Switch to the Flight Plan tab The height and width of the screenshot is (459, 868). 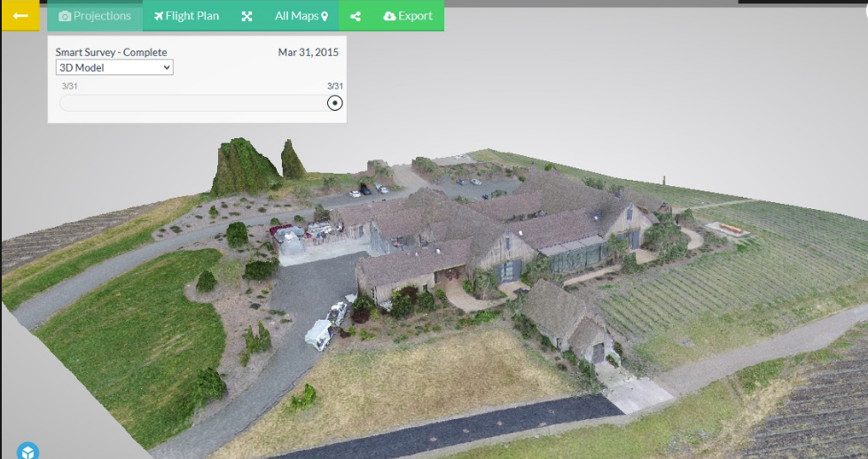(x=186, y=16)
